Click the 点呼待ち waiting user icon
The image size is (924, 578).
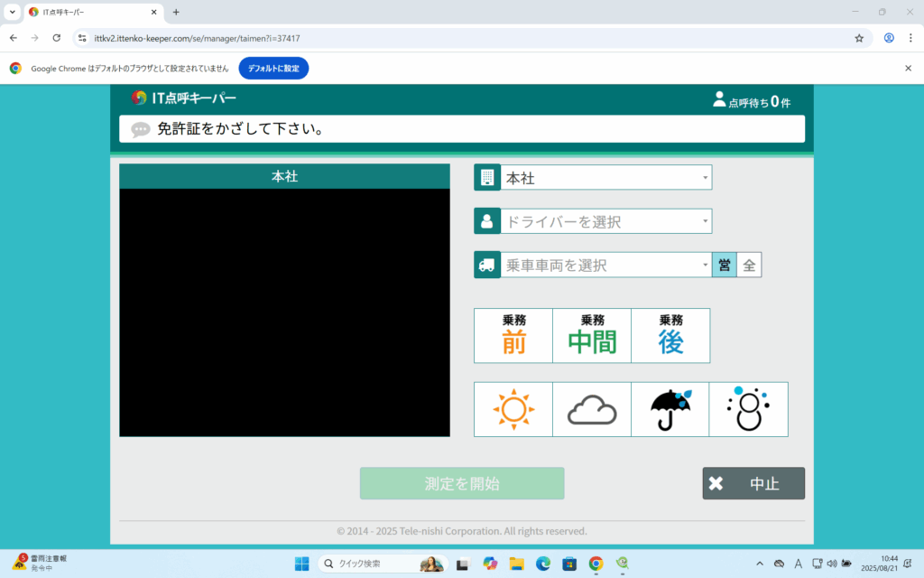pos(719,99)
